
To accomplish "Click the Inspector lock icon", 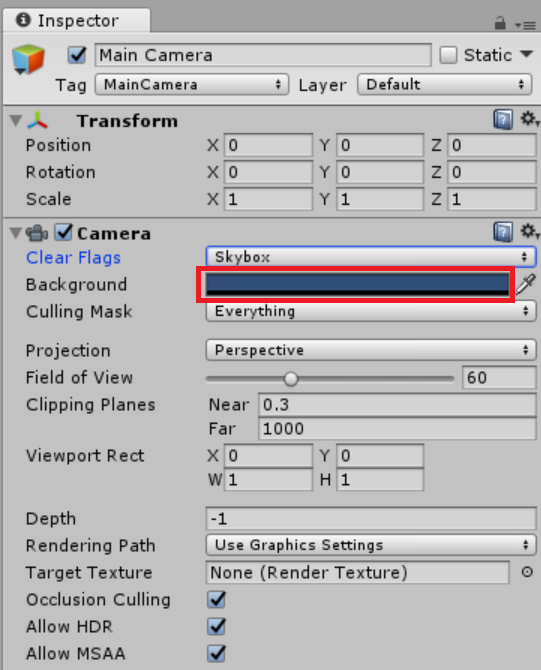I will point(500,23).
